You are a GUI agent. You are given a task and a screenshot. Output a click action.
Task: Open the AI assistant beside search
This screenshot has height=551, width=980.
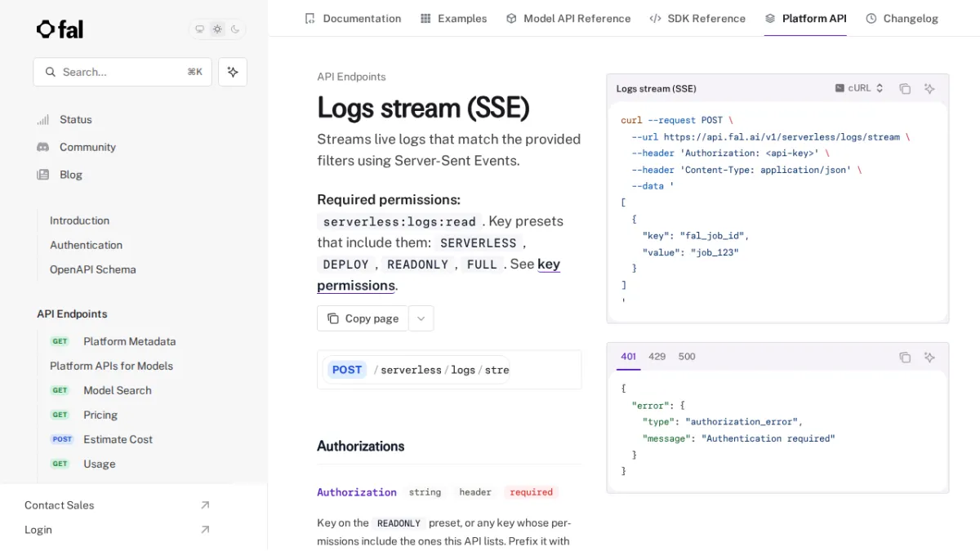(233, 72)
